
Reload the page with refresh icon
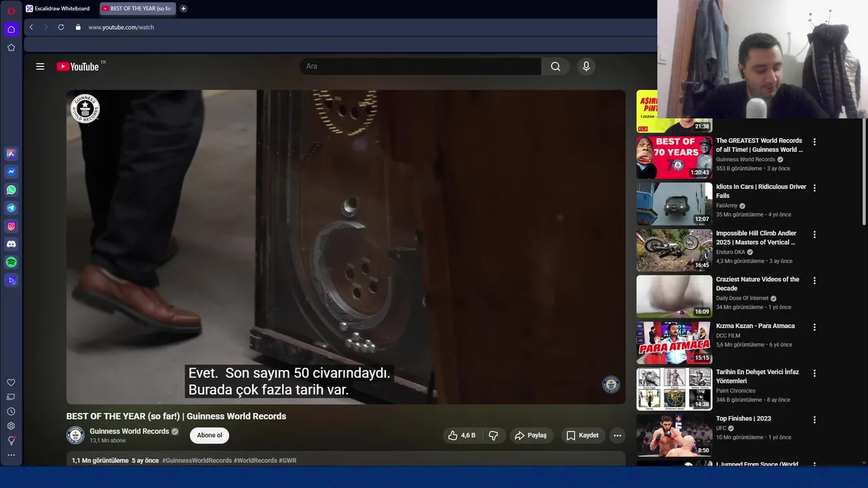click(61, 27)
